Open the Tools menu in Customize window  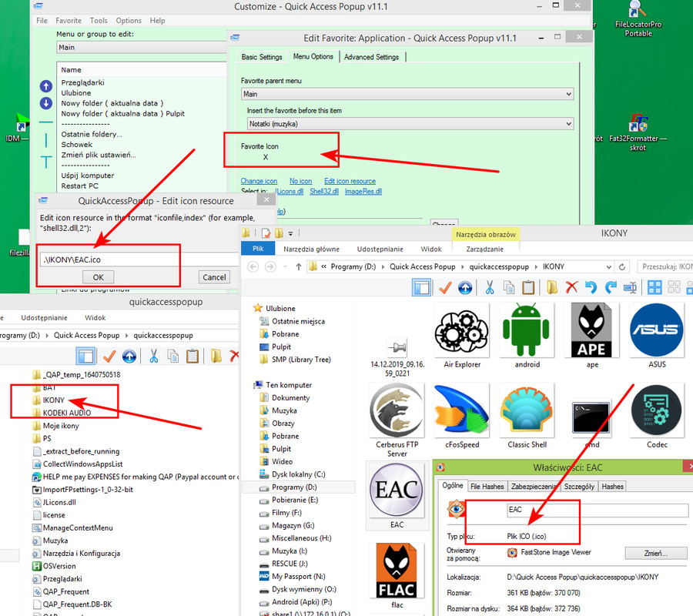(x=98, y=20)
